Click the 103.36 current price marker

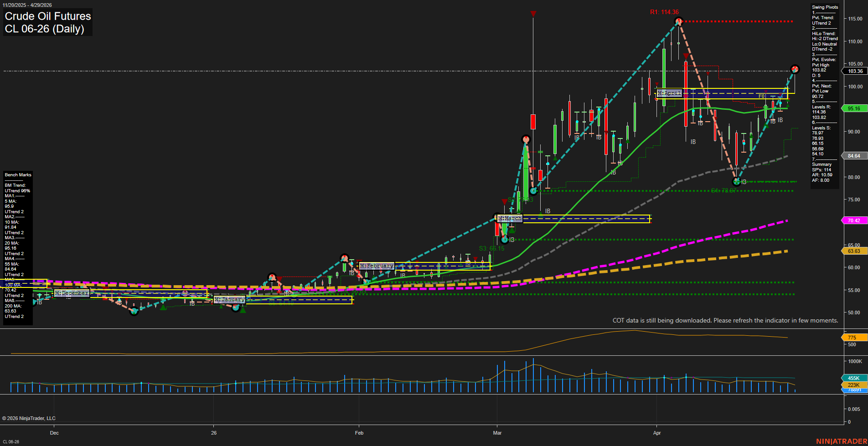[855, 71]
